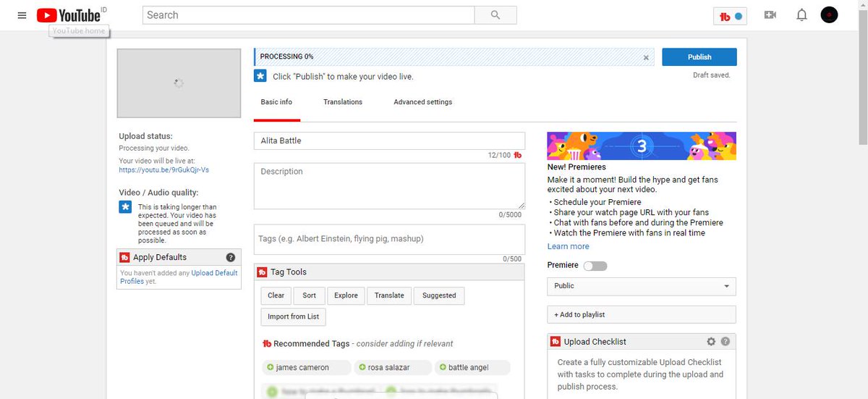Viewport: 868px width, 399px height.
Task: Click the search magnifier button
Action: pos(495,15)
